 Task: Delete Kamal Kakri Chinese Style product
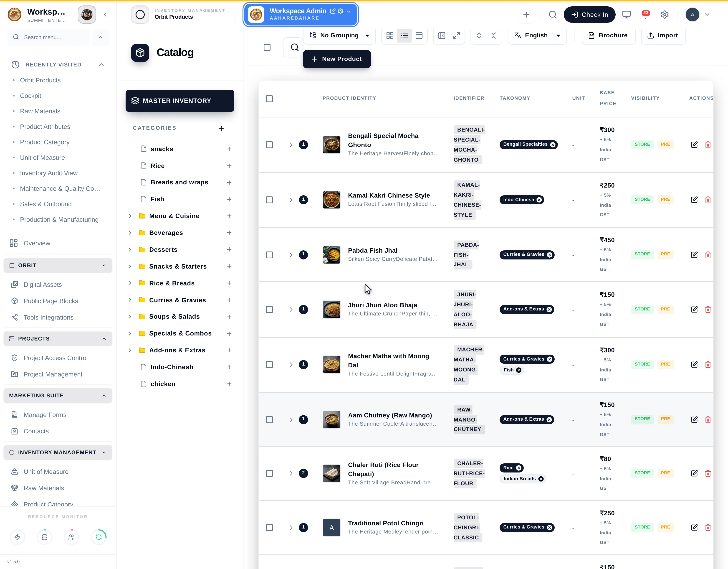(708, 200)
